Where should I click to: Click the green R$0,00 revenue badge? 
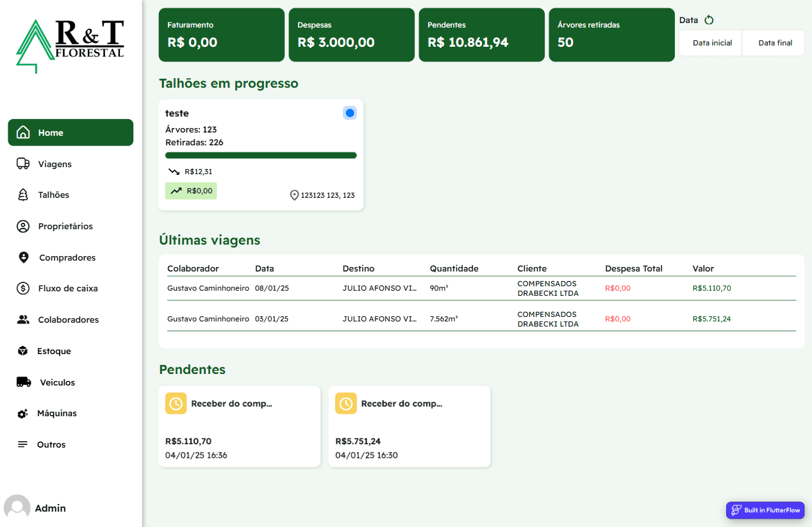click(x=191, y=191)
